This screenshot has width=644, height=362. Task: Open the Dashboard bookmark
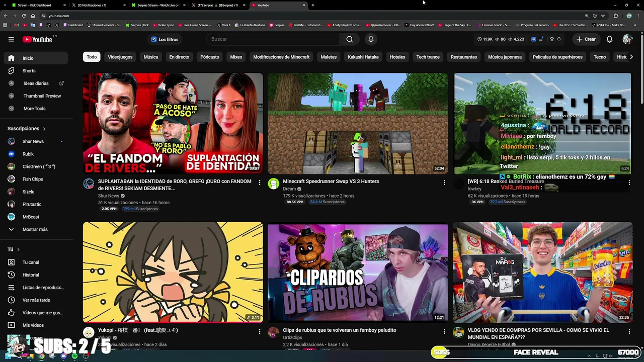pos(73,25)
